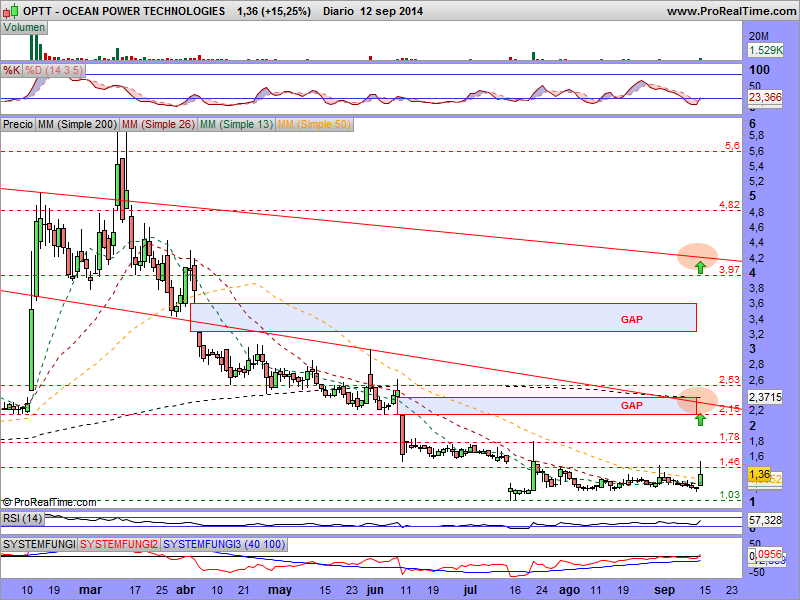Select the Precio panel label

pyautogui.click(x=18, y=124)
